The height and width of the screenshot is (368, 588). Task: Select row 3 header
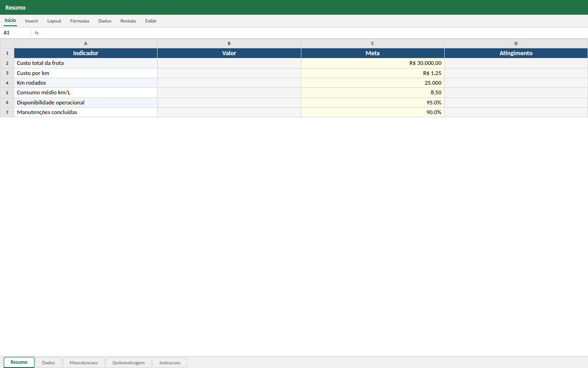pyautogui.click(x=7, y=73)
